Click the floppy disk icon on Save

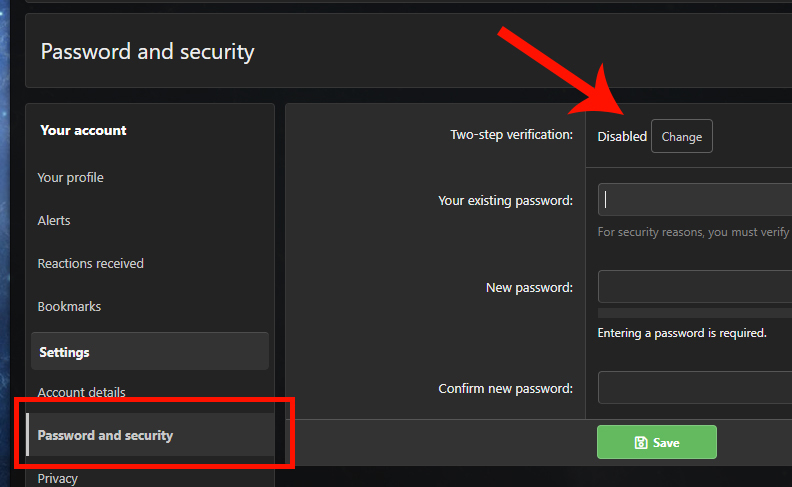(640, 443)
